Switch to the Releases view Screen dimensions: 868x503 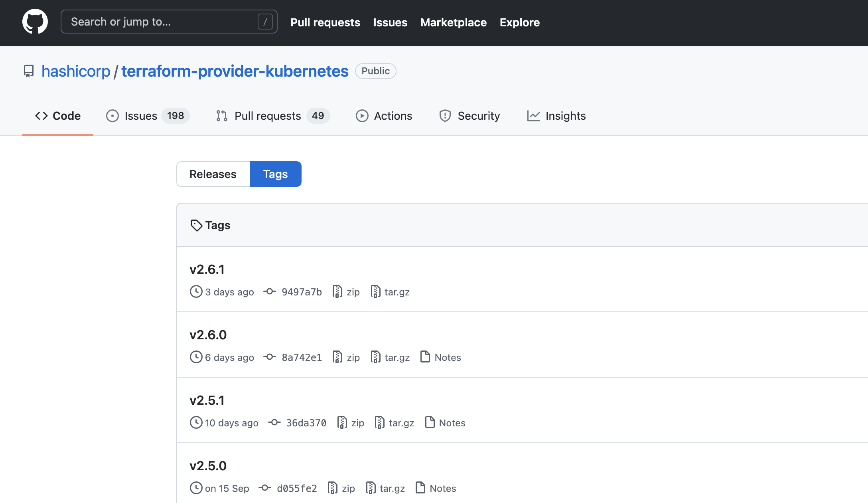(213, 174)
